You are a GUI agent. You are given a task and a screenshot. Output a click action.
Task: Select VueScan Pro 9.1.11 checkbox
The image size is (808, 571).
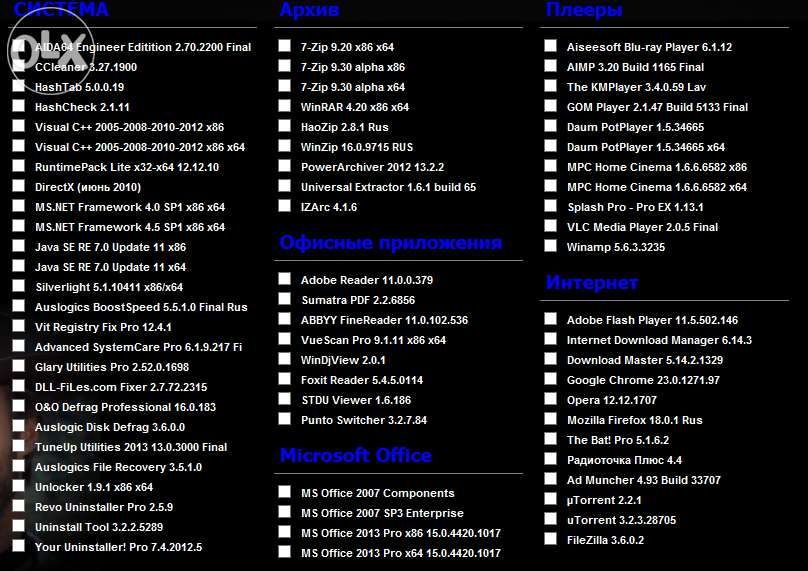284,339
